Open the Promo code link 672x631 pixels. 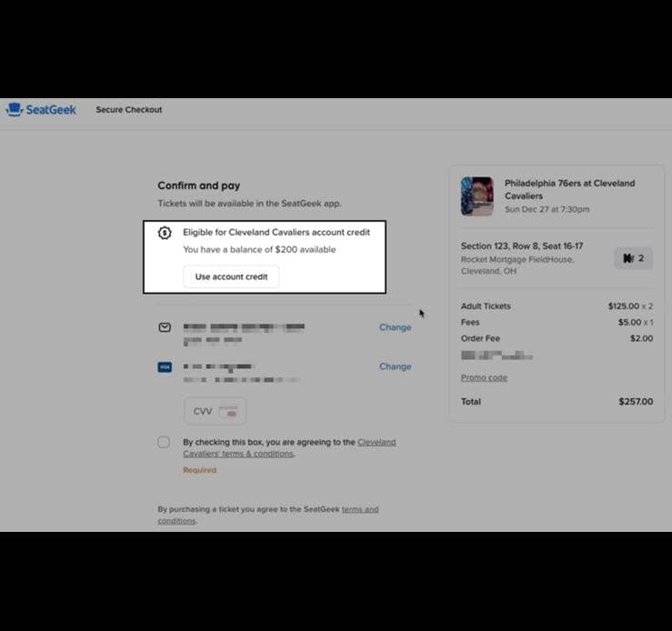[x=484, y=377]
